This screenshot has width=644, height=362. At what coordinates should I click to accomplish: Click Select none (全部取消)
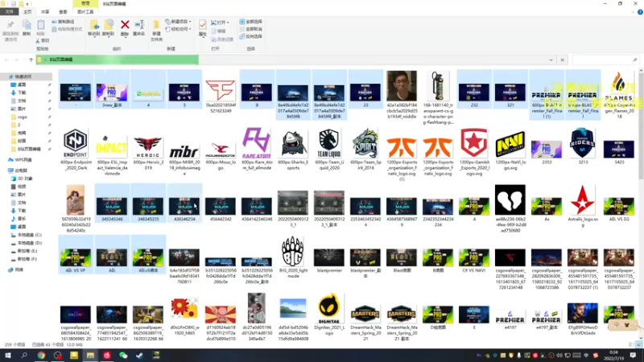click(x=250, y=29)
